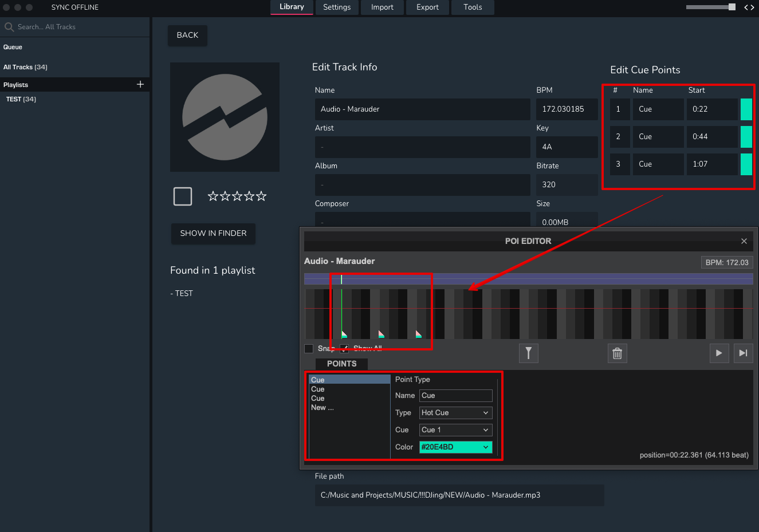The width and height of the screenshot is (759, 532).
Task: Tick the checkbox below album artwork
Action: click(183, 196)
